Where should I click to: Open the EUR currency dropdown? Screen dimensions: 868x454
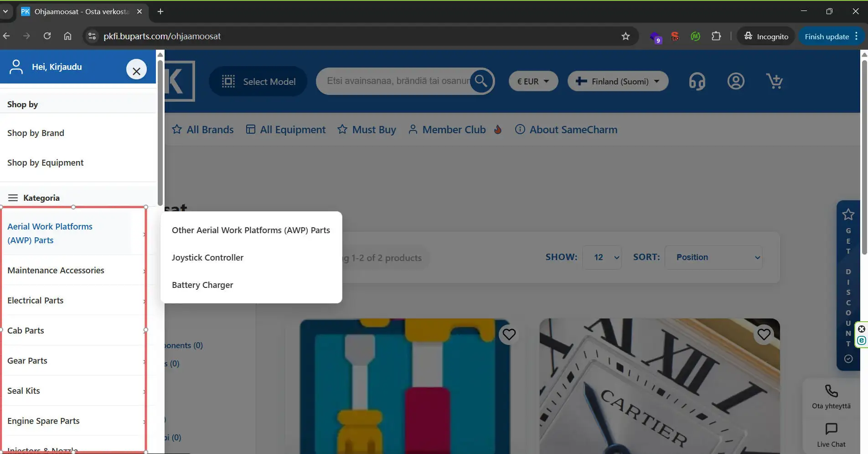point(533,82)
